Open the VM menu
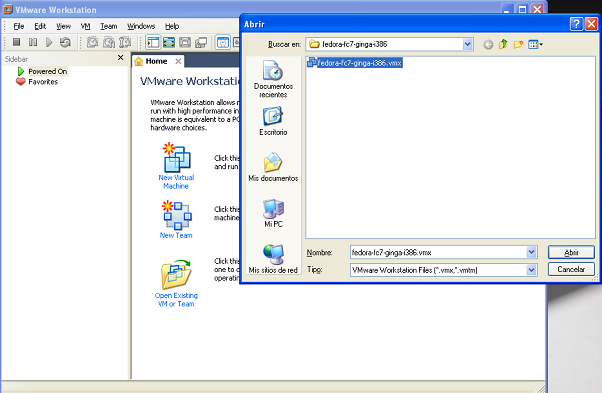The image size is (602, 393). pyautogui.click(x=85, y=26)
